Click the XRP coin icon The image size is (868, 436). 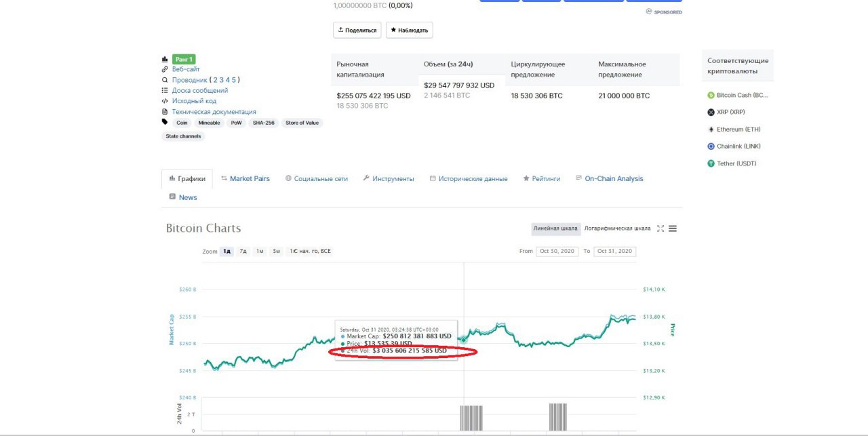pyautogui.click(x=711, y=112)
